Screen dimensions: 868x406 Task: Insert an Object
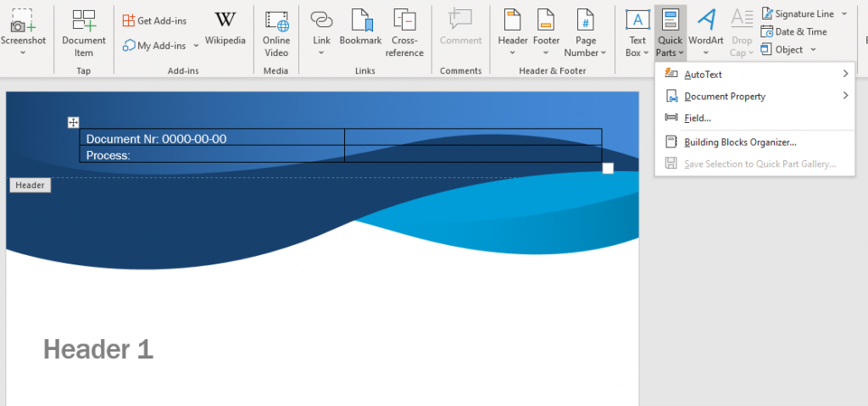pos(782,49)
